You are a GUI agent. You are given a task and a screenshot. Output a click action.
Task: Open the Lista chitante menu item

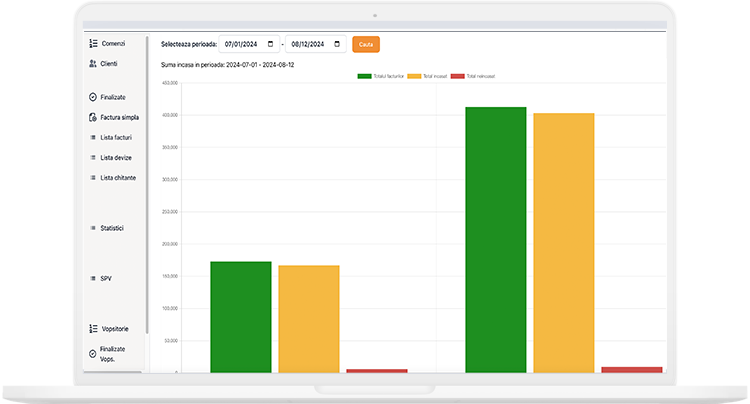[x=118, y=177]
